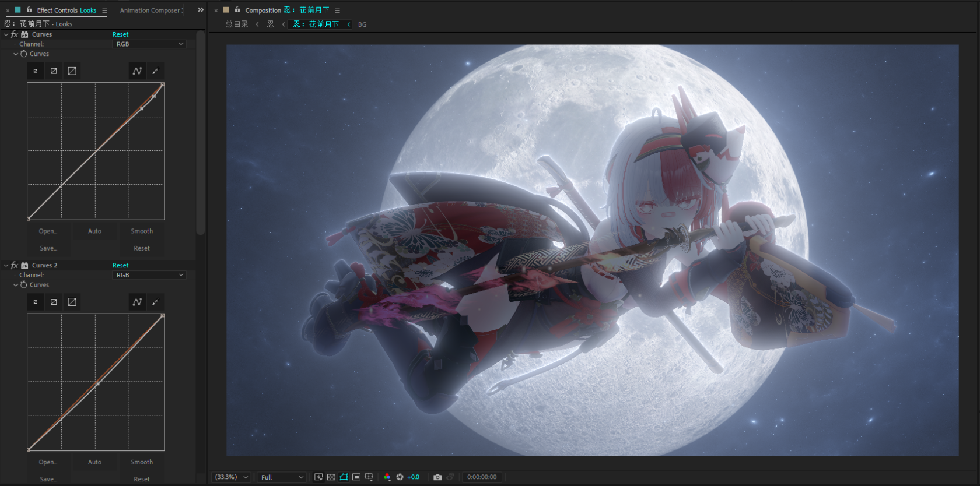The width and height of the screenshot is (980, 486).
Task: Toggle fx switch for Curves 2 effect
Action: pos(15,265)
